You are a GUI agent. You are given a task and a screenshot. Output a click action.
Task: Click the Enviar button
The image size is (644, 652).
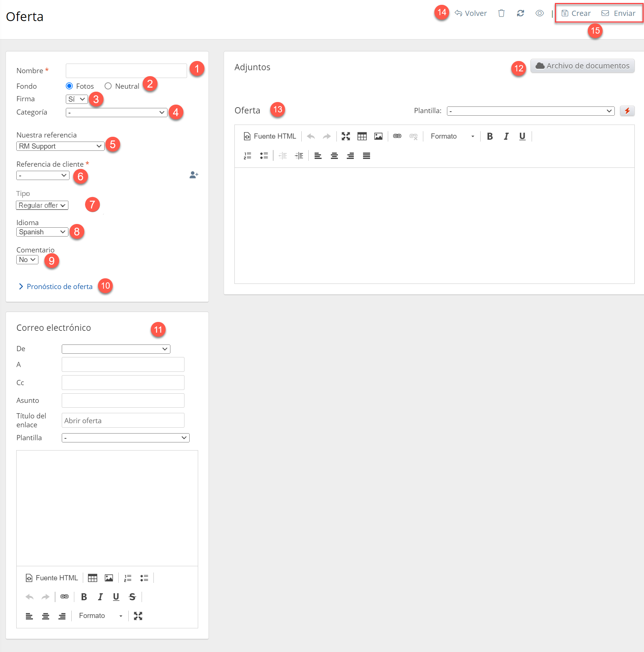click(x=618, y=13)
